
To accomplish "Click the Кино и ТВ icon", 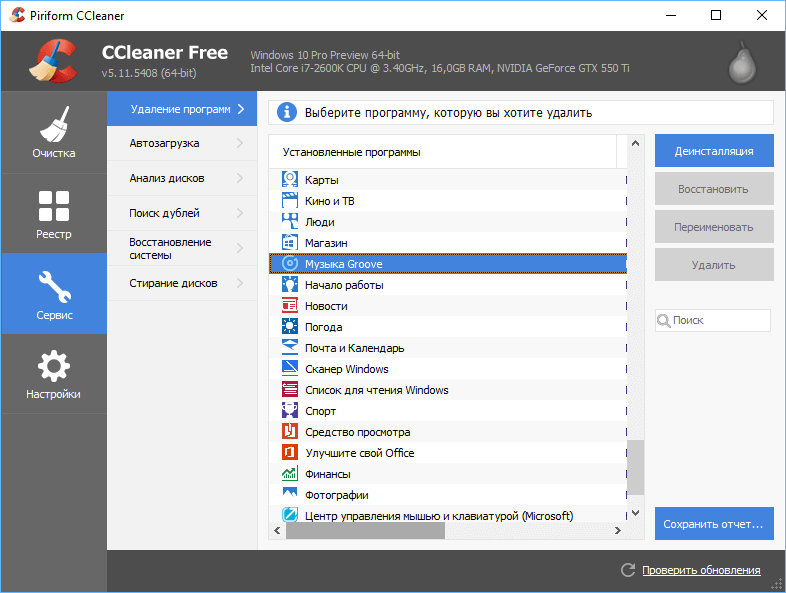I will [290, 201].
